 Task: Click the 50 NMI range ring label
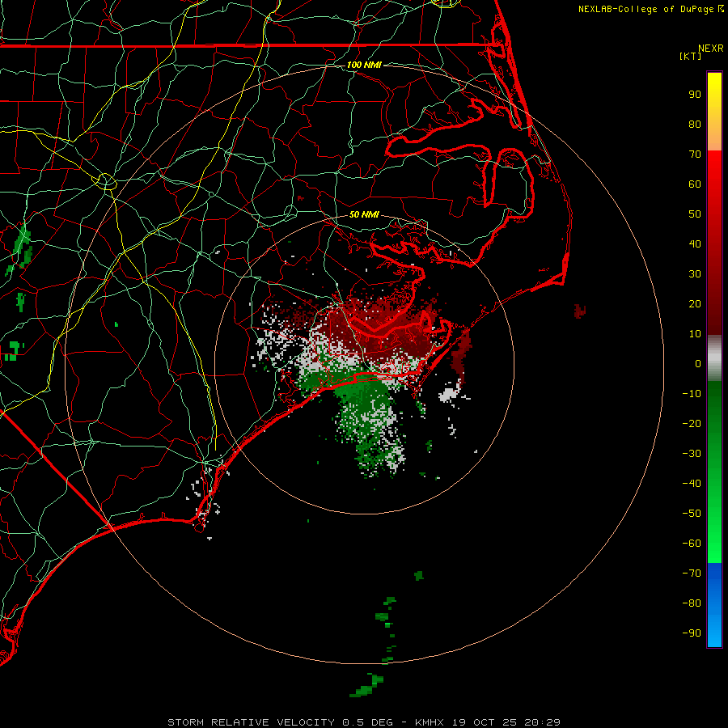(364, 214)
